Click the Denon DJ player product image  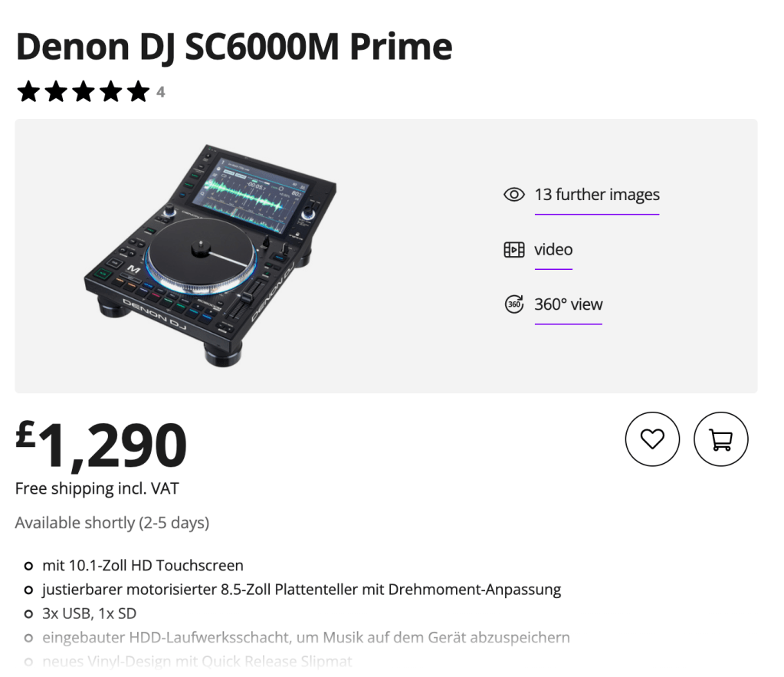click(210, 255)
